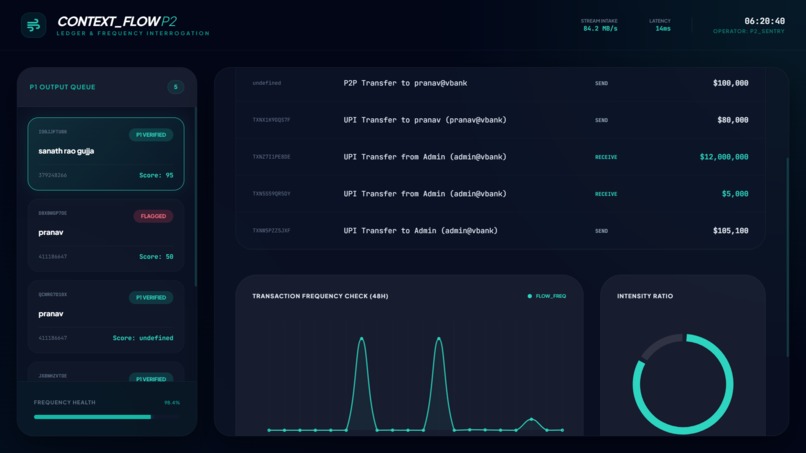806x453 pixels.
Task: Click SEND label in the $80,000 row
Action: [601, 120]
